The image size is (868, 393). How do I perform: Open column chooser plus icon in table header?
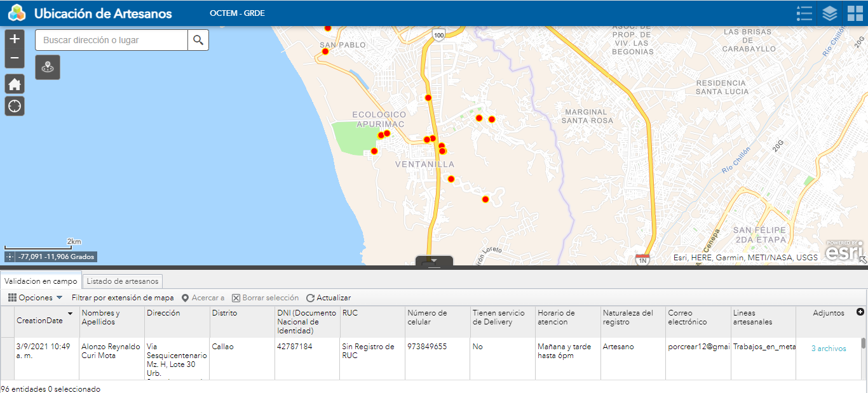point(860,312)
